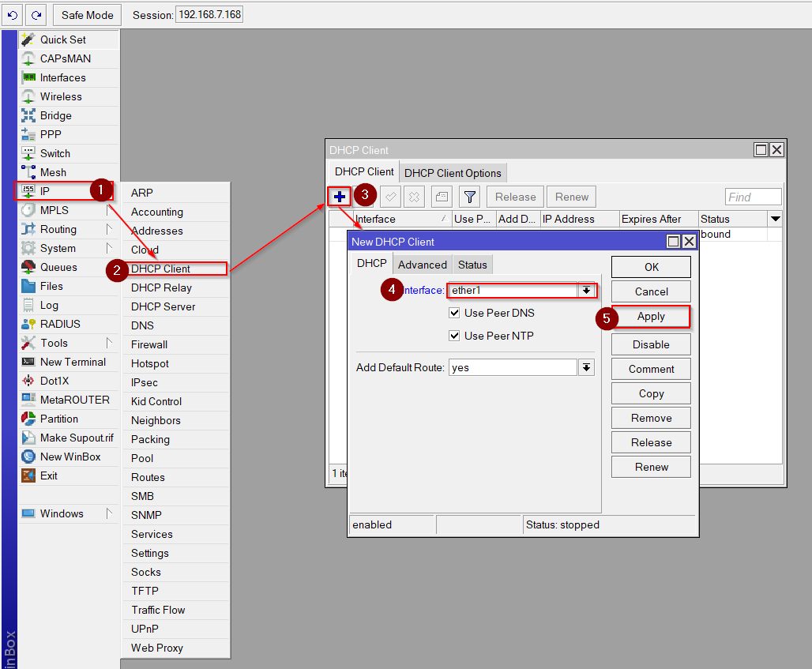Sort by the IP Address column header

click(x=580, y=219)
